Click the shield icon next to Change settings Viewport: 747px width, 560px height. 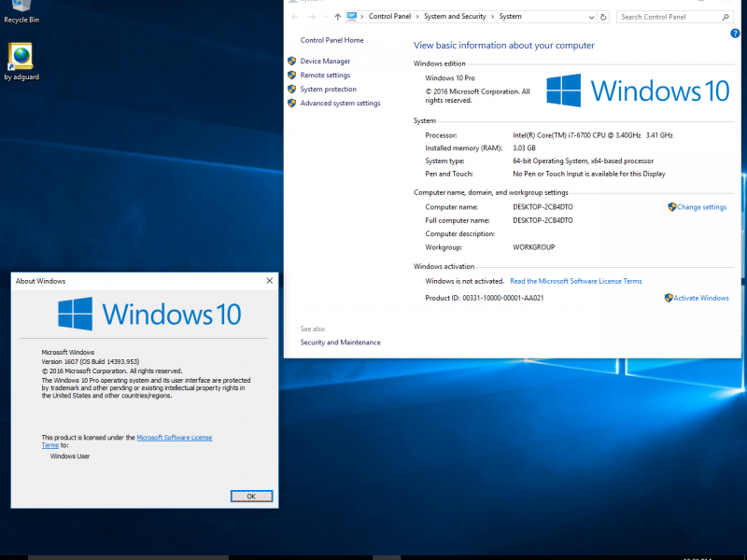coord(671,206)
